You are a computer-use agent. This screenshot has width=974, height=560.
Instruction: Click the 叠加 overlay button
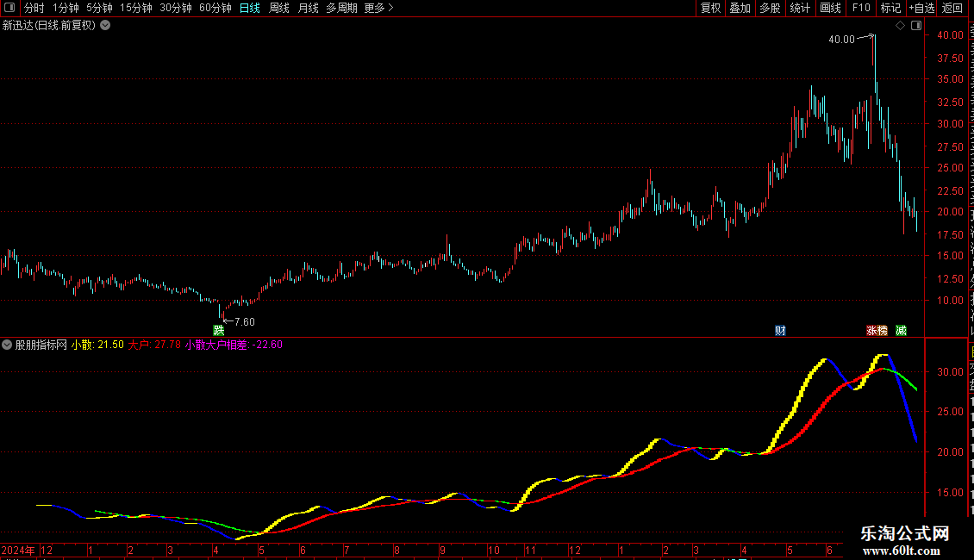coord(740,8)
